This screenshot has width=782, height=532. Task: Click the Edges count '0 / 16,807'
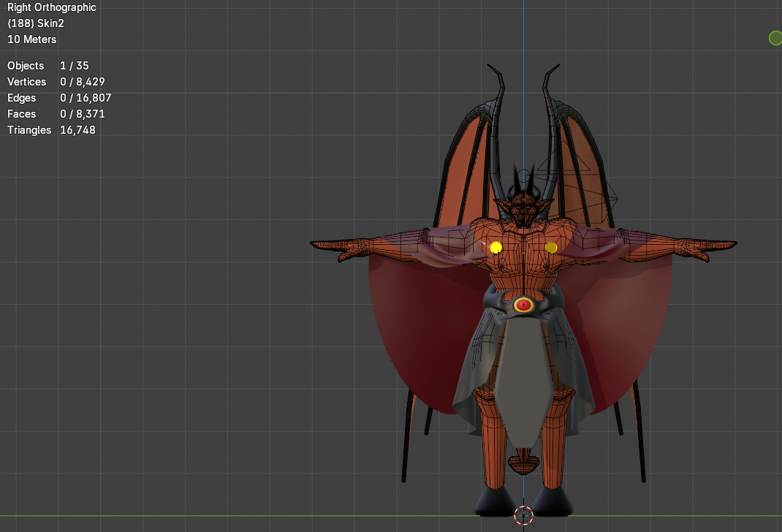click(86, 98)
